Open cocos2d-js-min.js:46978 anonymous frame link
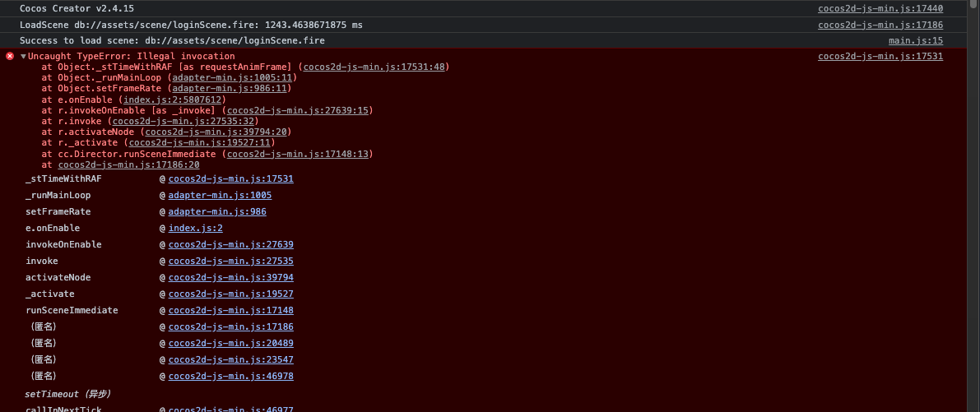The width and height of the screenshot is (980, 412). pyautogui.click(x=230, y=377)
